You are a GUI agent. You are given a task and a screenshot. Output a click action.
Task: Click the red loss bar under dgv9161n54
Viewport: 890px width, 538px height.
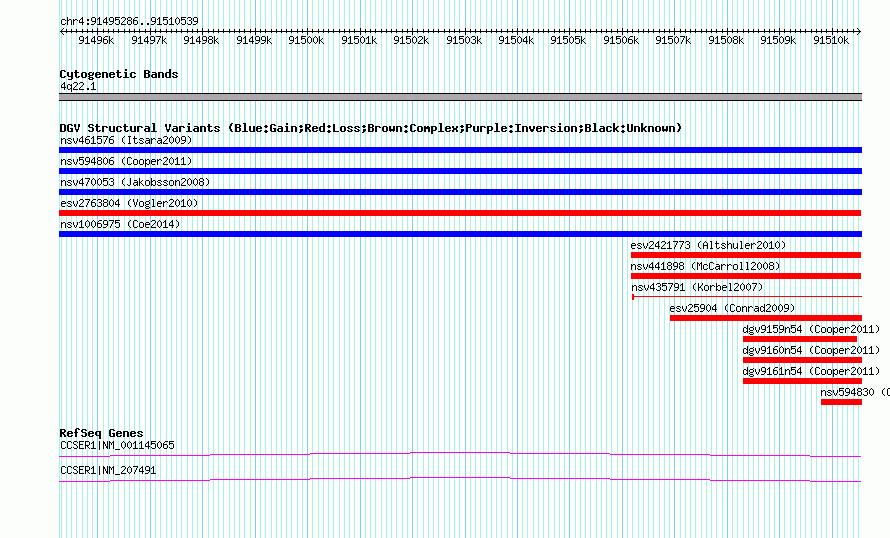tap(803, 381)
